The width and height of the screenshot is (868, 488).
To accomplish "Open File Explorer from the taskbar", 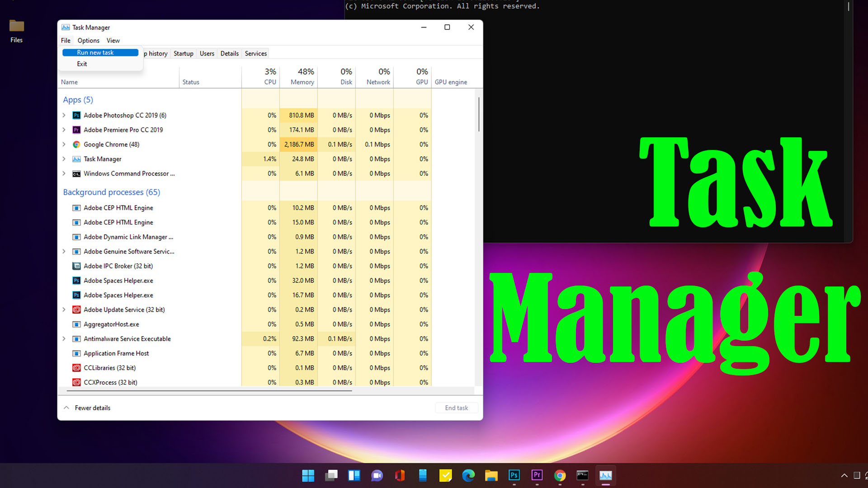I will pyautogui.click(x=491, y=475).
